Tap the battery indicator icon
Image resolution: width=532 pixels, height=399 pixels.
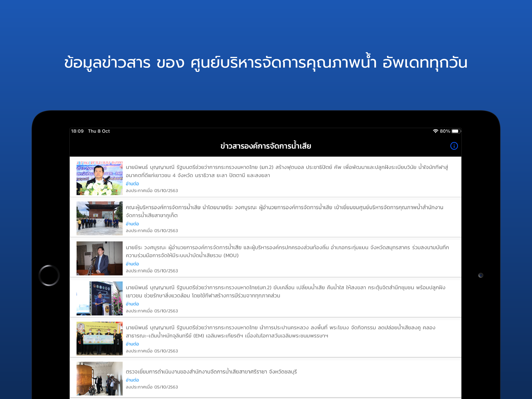tap(456, 131)
